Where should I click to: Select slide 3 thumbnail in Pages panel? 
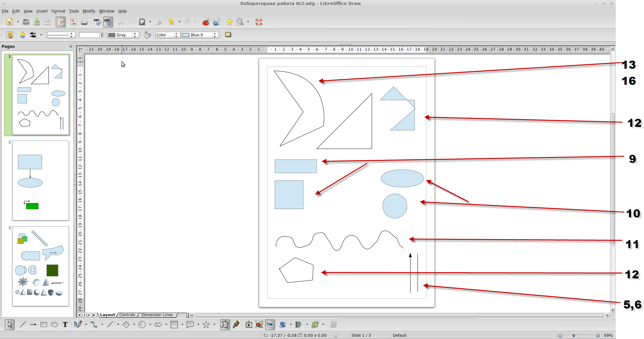40,266
